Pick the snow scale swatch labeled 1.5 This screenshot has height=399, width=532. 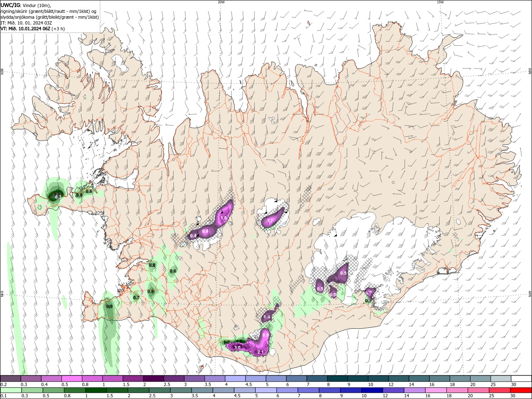[x=133, y=379]
